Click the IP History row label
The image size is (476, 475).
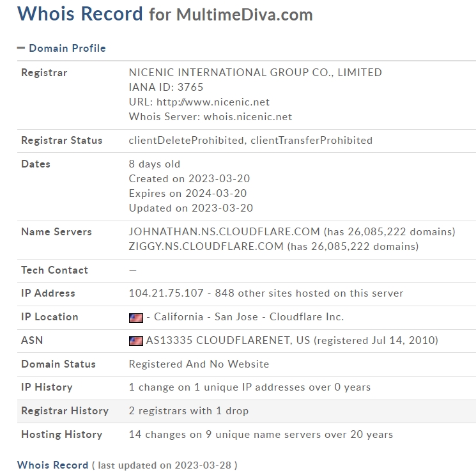click(x=47, y=387)
